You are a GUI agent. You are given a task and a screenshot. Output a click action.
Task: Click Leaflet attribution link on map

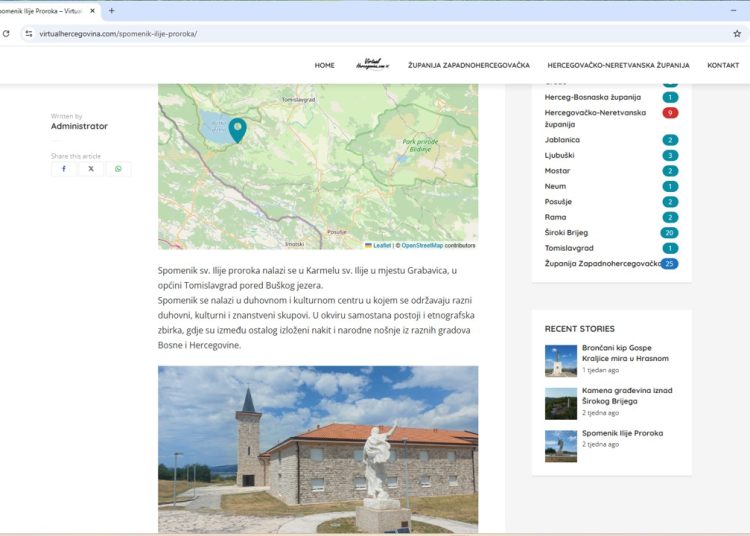[x=382, y=245]
